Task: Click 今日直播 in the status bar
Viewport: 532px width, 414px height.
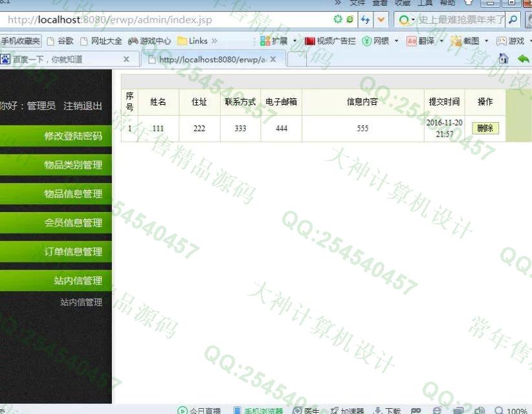Action: coord(199,411)
